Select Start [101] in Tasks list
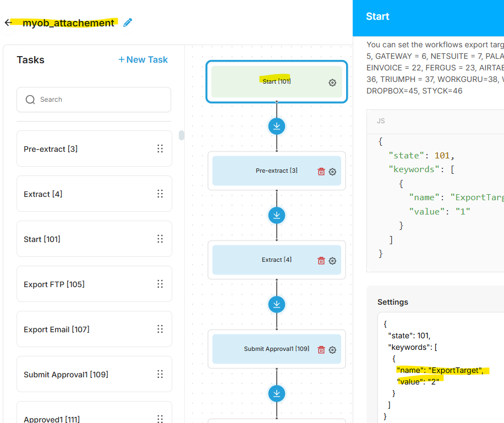 point(94,239)
